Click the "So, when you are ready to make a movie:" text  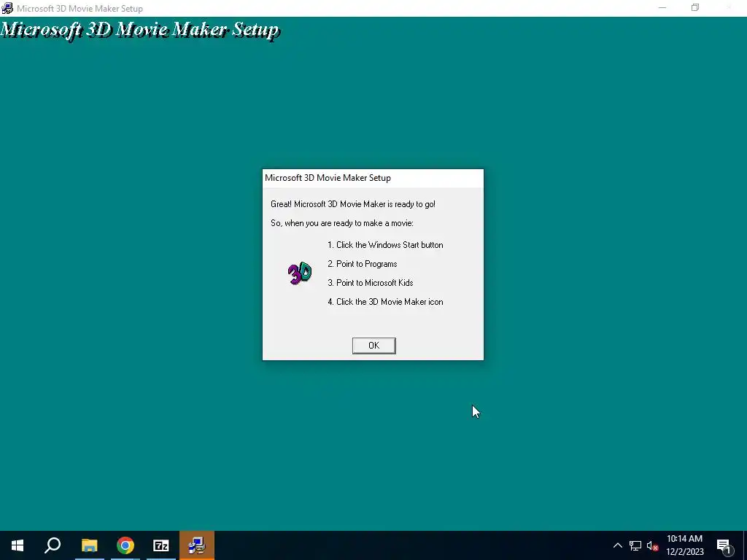coord(342,223)
